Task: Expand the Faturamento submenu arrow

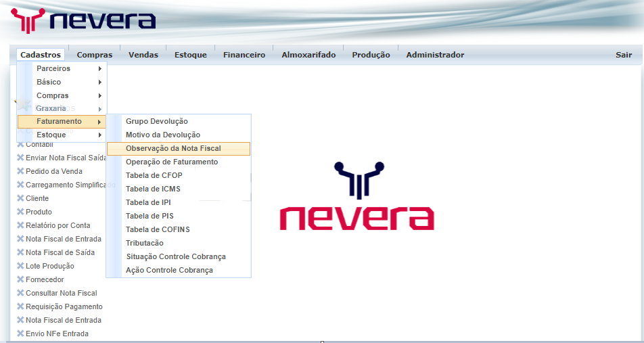Action: pos(100,122)
